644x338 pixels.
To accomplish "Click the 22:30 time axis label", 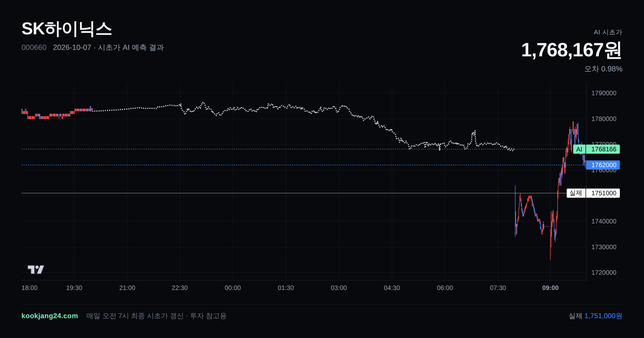I will coord(180,288).
